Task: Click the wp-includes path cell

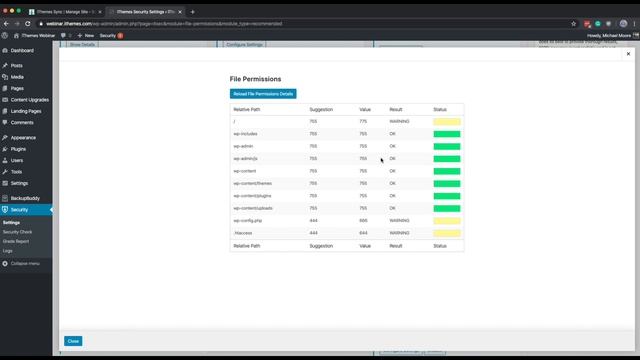Action: coord(245,134)
